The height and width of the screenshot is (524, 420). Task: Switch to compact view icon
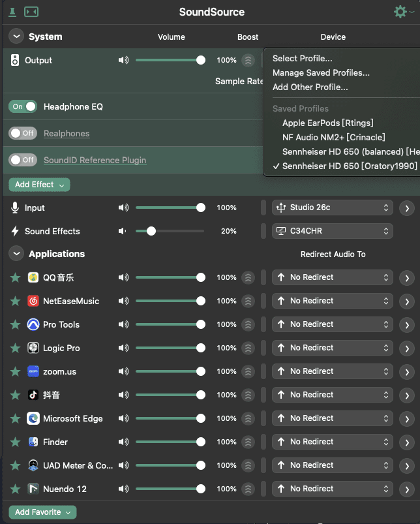(31, 12)
